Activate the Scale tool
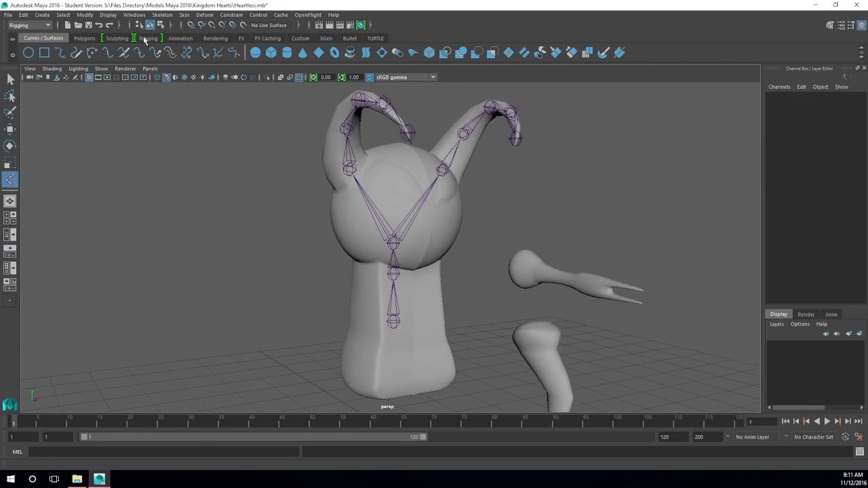 [x=10, y=163]
